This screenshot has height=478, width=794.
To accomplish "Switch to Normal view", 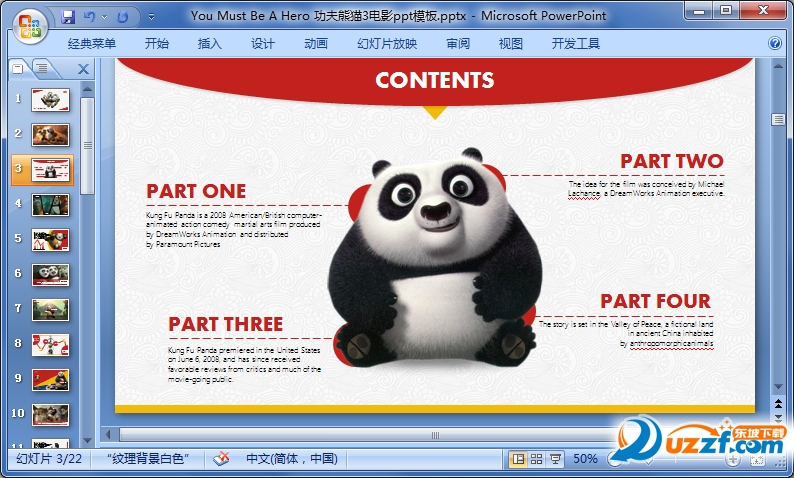I will coord(519,459).
